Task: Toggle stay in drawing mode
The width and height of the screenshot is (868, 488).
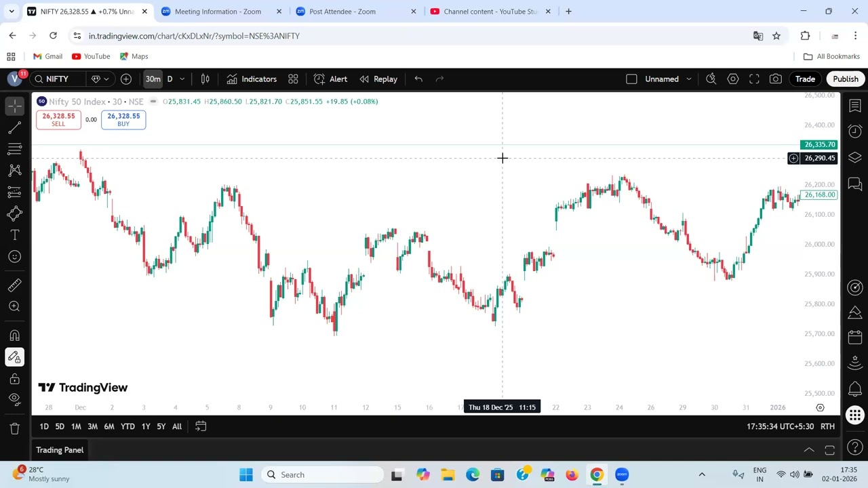Action: pos(14,357)
